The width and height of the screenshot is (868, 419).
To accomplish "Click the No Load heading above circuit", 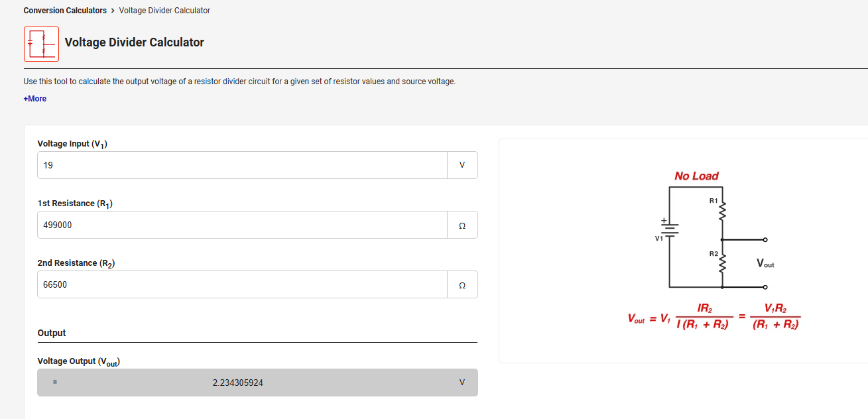I will pos(696,176).
